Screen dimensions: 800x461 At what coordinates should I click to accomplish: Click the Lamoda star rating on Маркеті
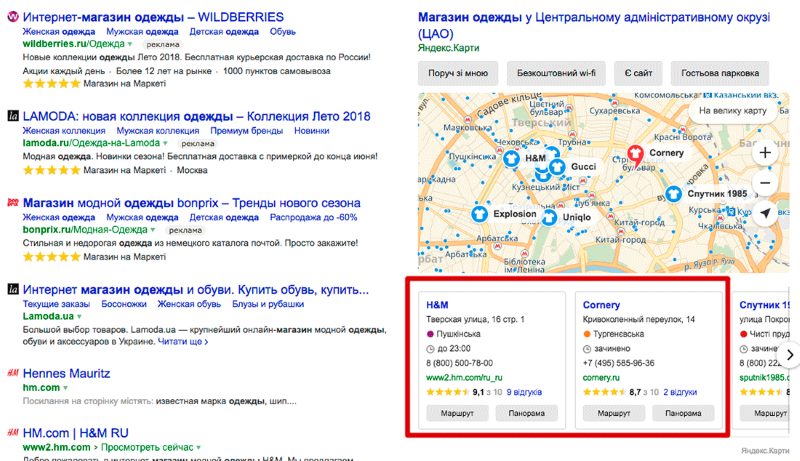52,170
